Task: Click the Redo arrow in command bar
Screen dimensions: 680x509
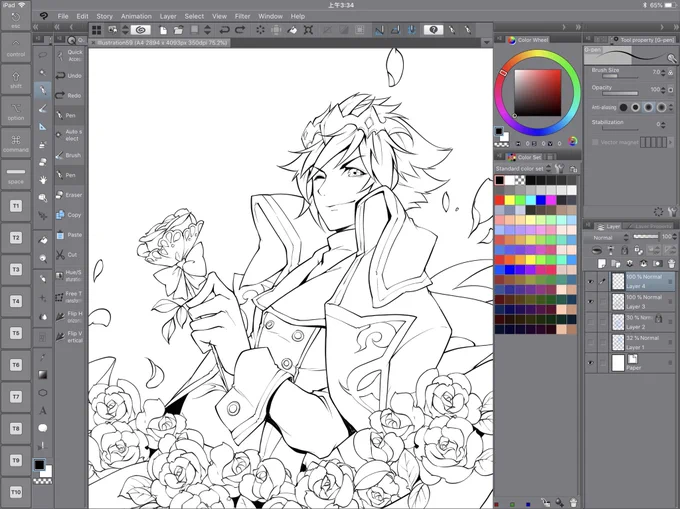Action: click(x=240, y=30)
